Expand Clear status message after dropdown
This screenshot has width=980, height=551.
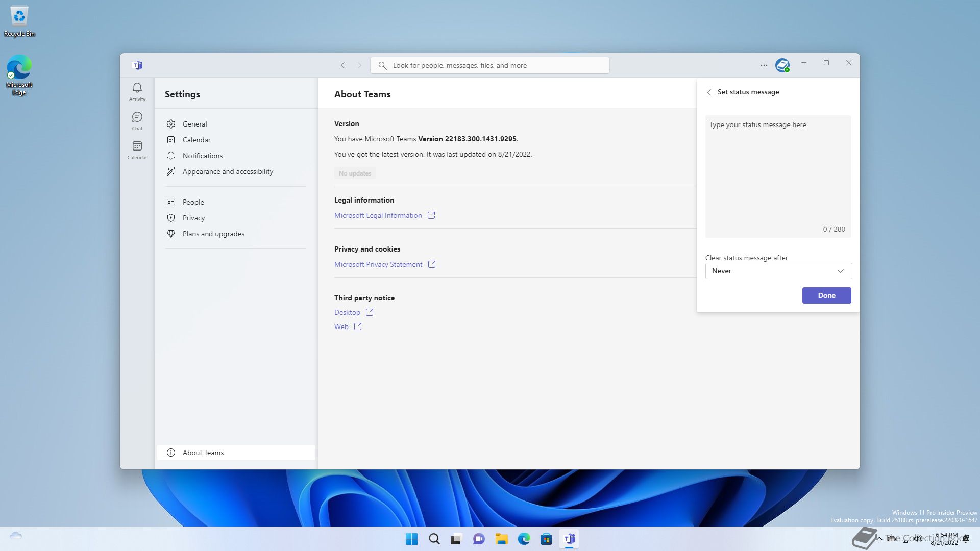[x=778, y=271]
